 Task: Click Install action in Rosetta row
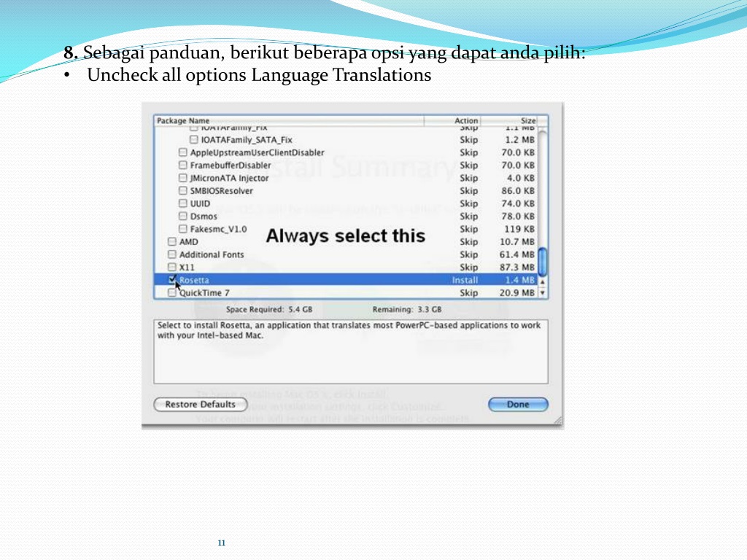tap(465, 280)
